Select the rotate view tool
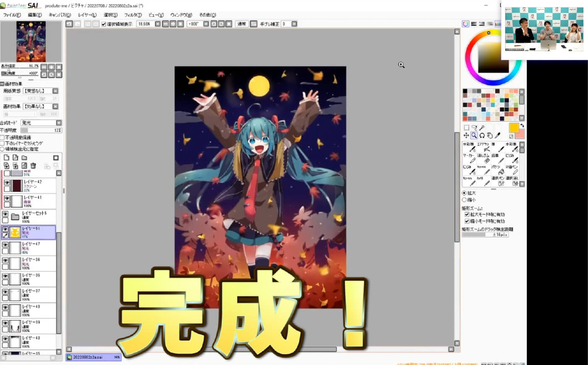The height and width of the screenshot is (365, 588). pyautogui.click(x=482, y=136)
